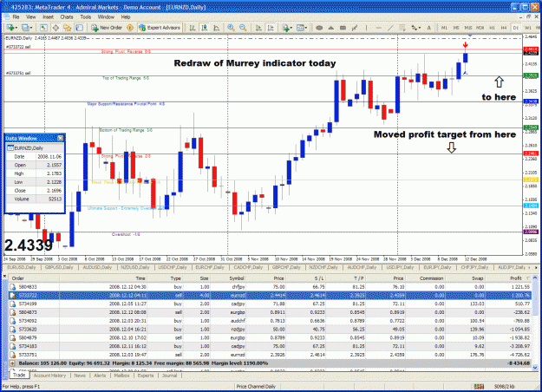The image size is (542, 392).
Task: Close the Data Window panel
Action: (x=60, y=138)
